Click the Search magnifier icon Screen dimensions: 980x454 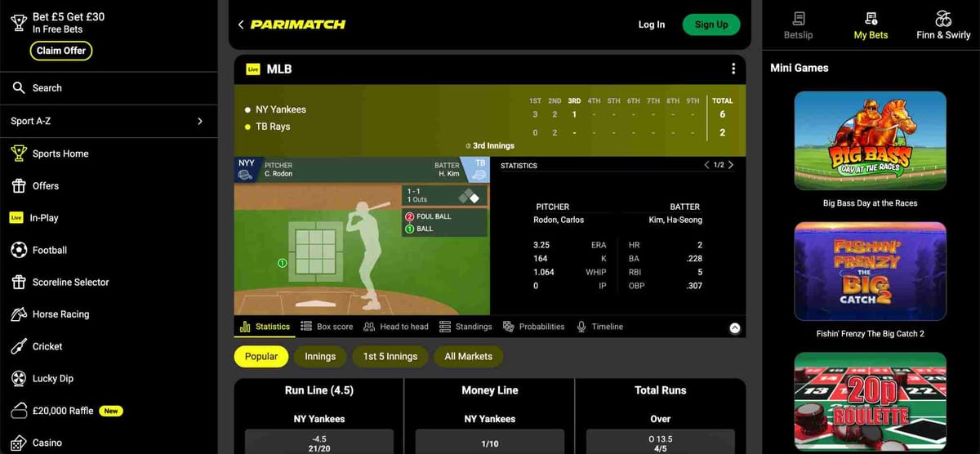tap(19, 88)
